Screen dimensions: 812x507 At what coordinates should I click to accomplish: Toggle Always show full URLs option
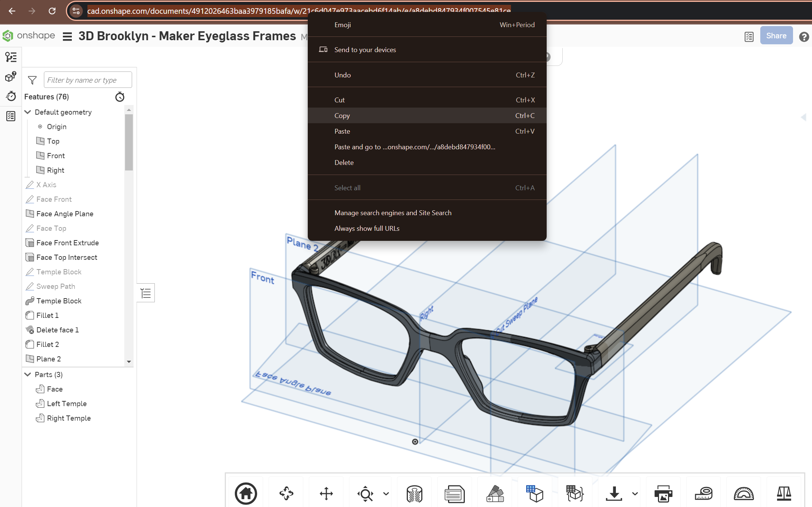pos(367,229)
